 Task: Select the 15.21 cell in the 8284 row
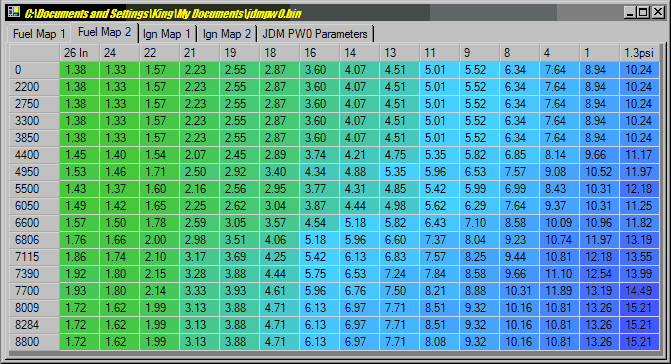pyautogui.click(x=639, y=325)
